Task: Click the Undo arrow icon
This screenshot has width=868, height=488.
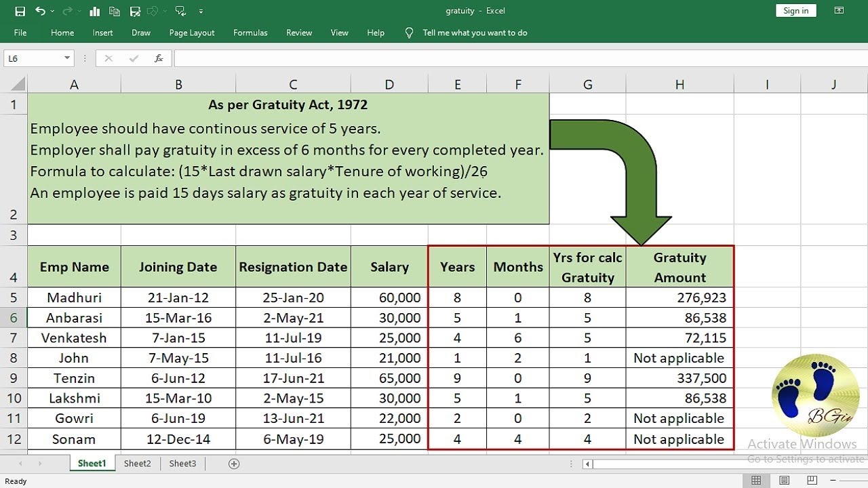Action: [x=39, y=12]
